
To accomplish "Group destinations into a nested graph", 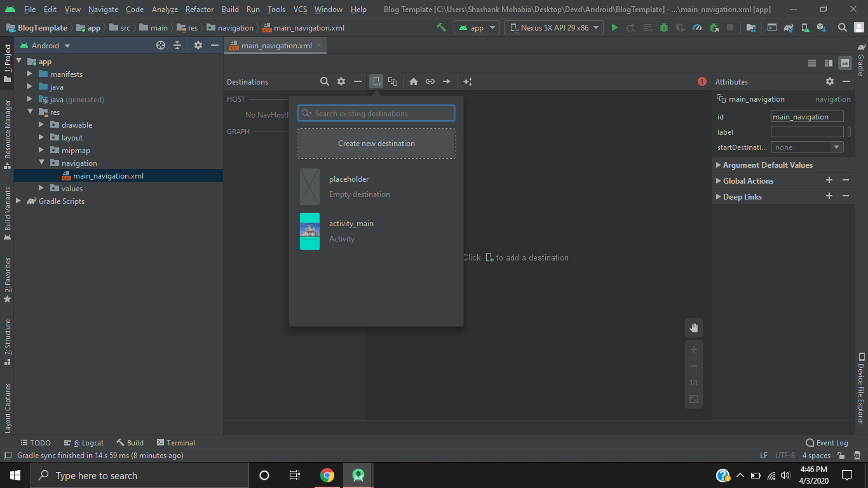I will [x=393, y=81].
